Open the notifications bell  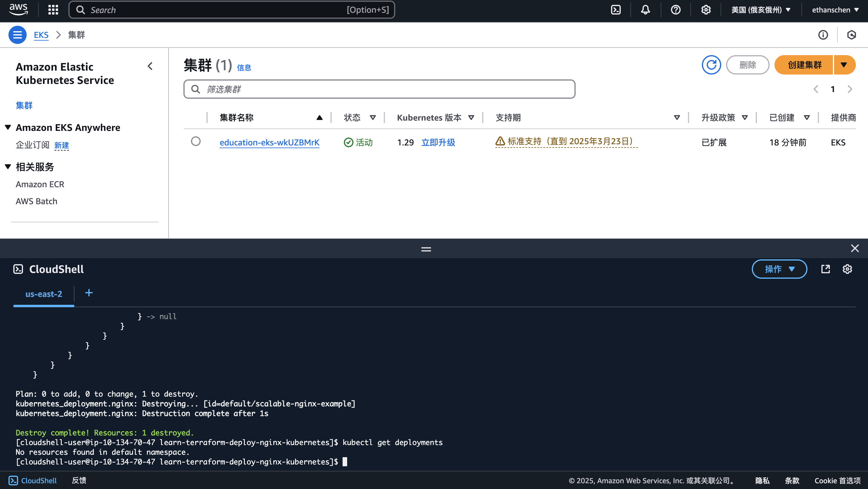(x=645, y=9)
